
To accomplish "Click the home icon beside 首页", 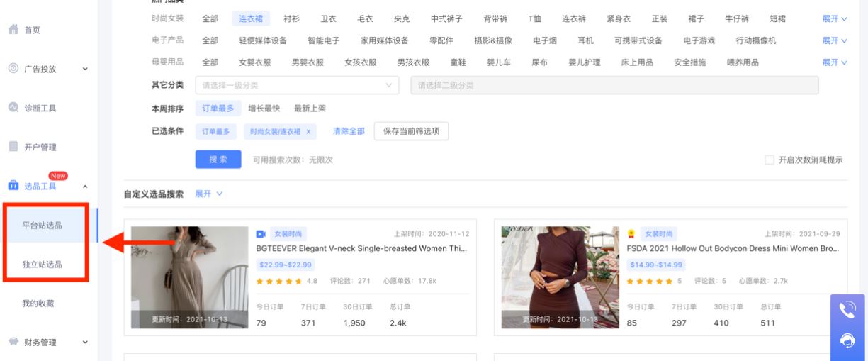I will (13, 30).
